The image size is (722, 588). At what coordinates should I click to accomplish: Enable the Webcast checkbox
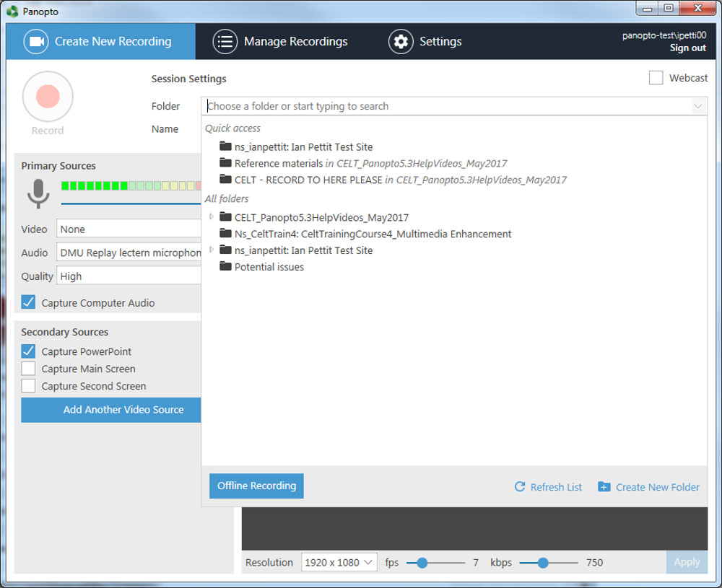point(656,78)
